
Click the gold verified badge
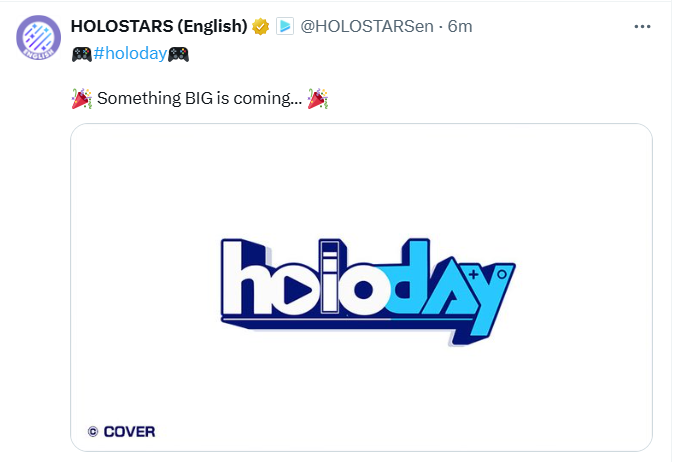[x=260, y=27]
